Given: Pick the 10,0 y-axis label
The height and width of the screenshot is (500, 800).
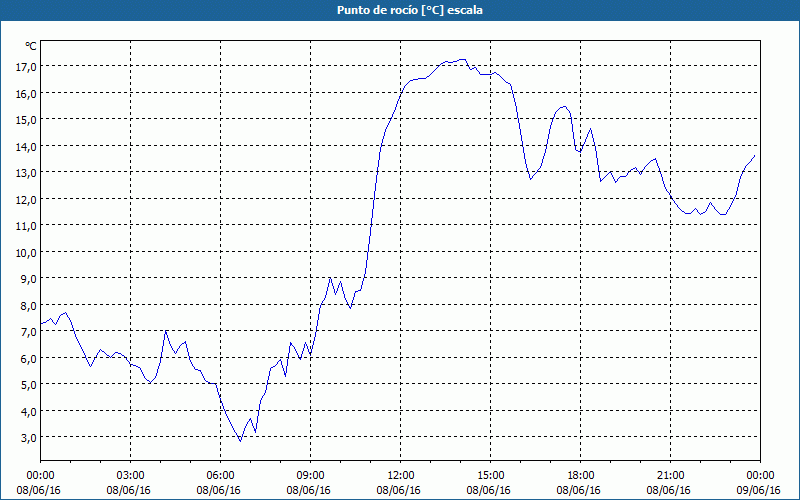Looking at the screenshot, I should (x=25, y=253).
